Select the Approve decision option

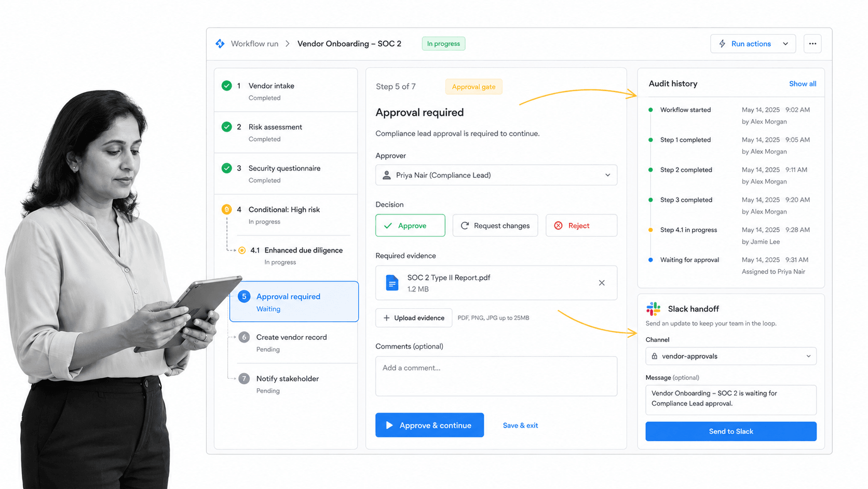410,226
